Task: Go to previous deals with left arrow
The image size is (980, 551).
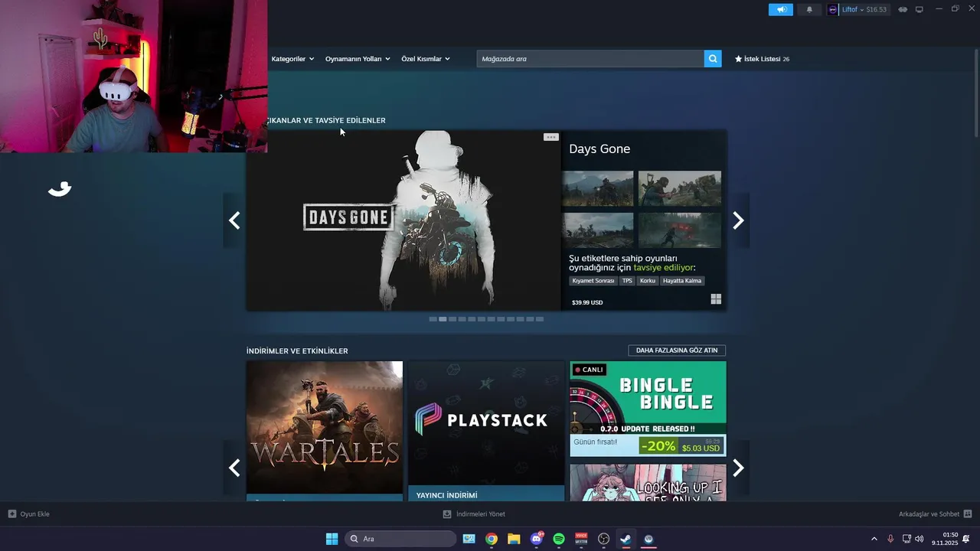Action: point(234,468)
